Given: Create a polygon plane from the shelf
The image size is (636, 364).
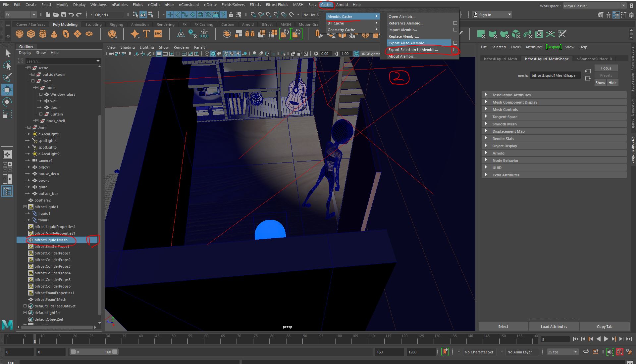Looking at the screenshot, I should [x=78, y=34].
